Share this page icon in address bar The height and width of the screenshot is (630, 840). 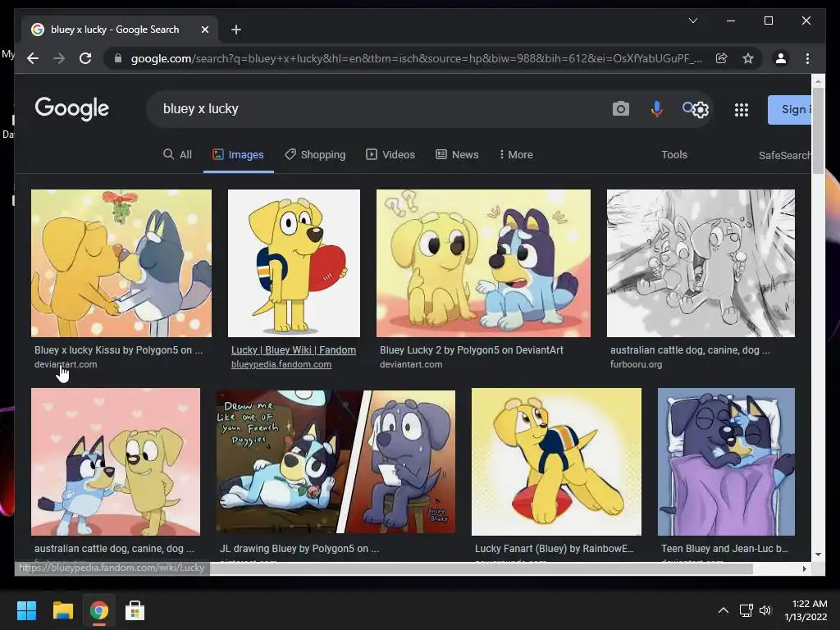[722, 58]
